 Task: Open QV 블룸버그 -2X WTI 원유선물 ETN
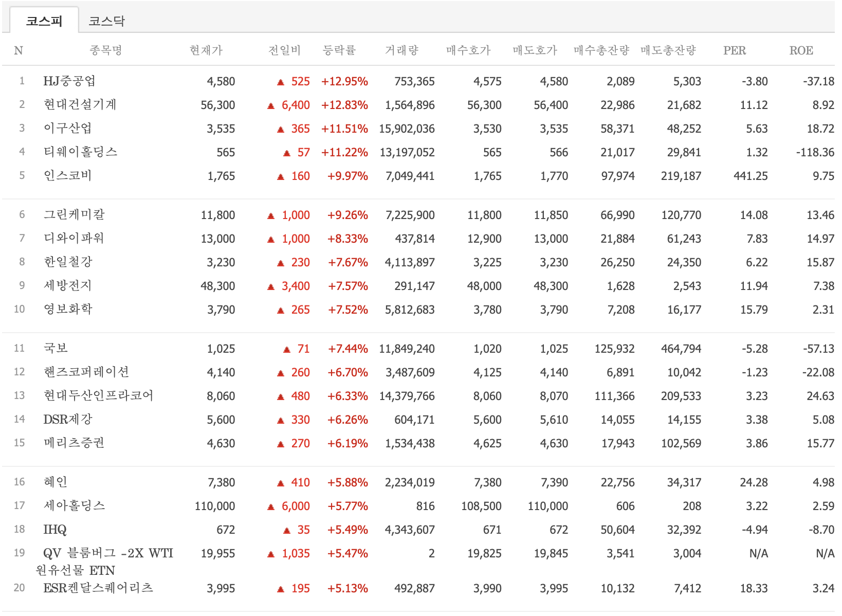click(104, 561)
